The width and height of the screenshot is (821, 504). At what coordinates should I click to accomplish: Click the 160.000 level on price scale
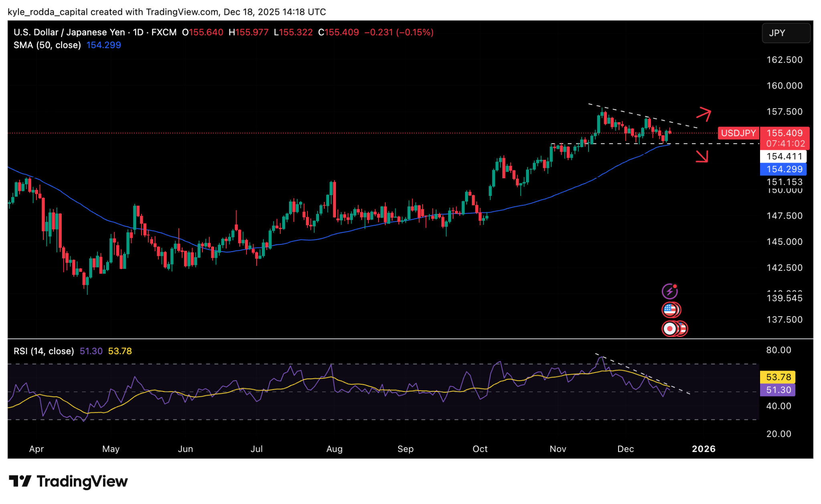[784, 86]
